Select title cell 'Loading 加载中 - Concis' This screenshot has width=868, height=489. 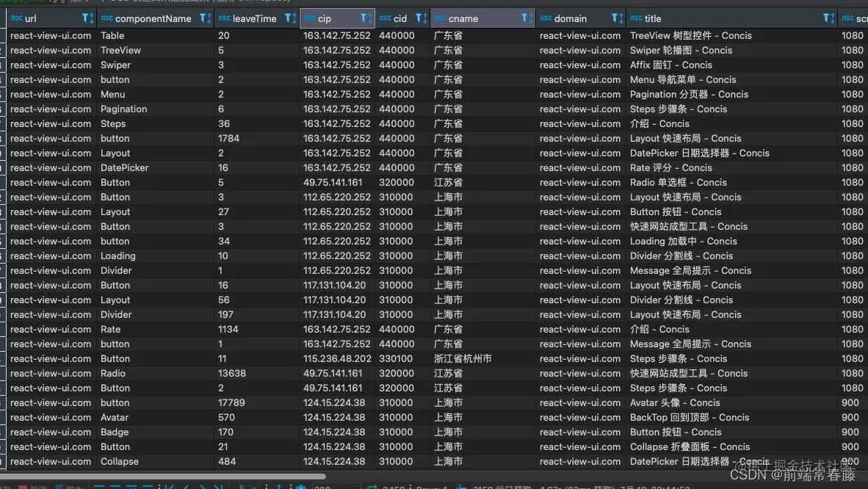point(731,241)
